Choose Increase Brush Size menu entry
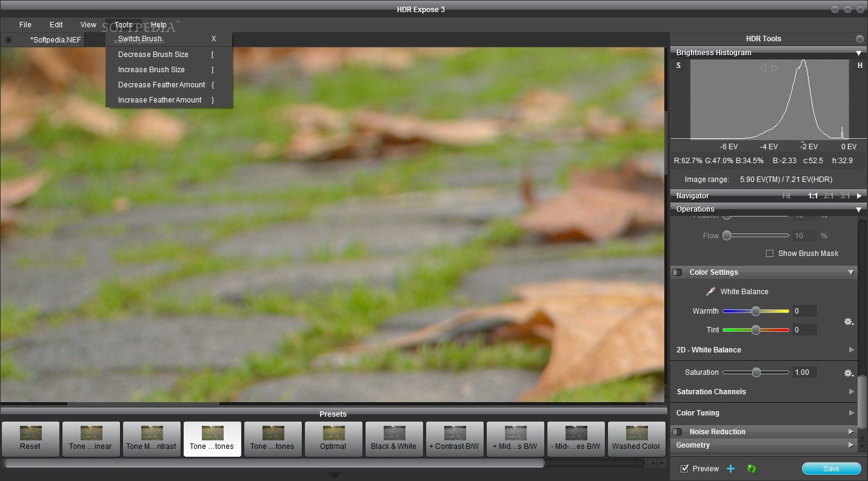868x481 pixels. (x=169, y=70)
